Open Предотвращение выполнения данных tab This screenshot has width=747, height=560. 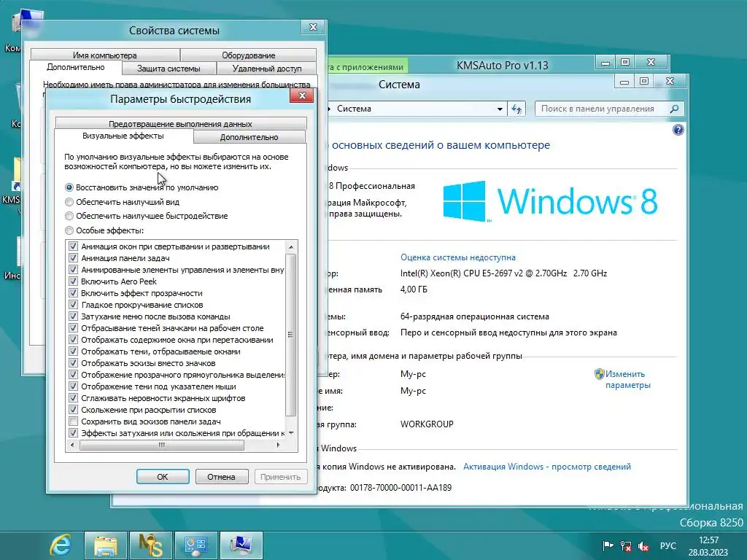click(x=181, y=124)
